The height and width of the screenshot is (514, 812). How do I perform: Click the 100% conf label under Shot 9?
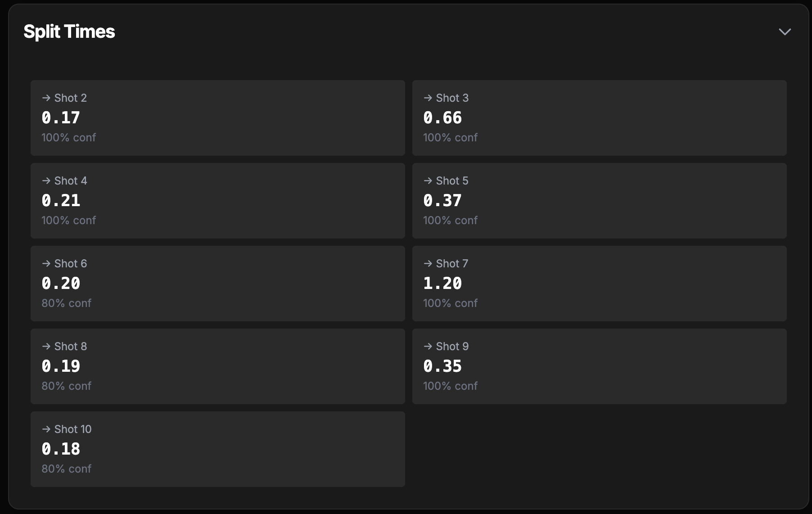(450, 386)
